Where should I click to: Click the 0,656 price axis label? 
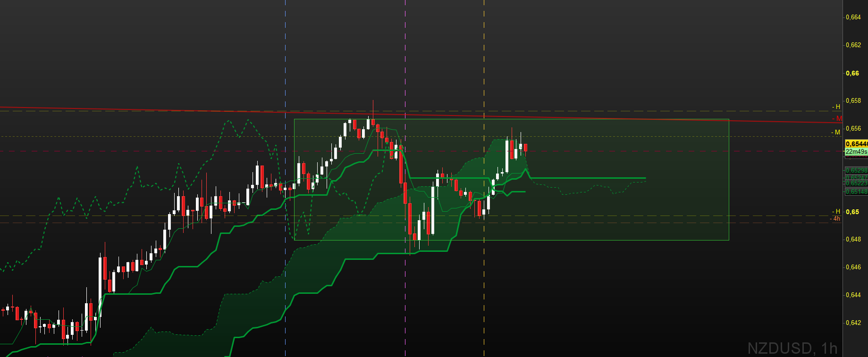pyautogui.click(x=853, y=128)
